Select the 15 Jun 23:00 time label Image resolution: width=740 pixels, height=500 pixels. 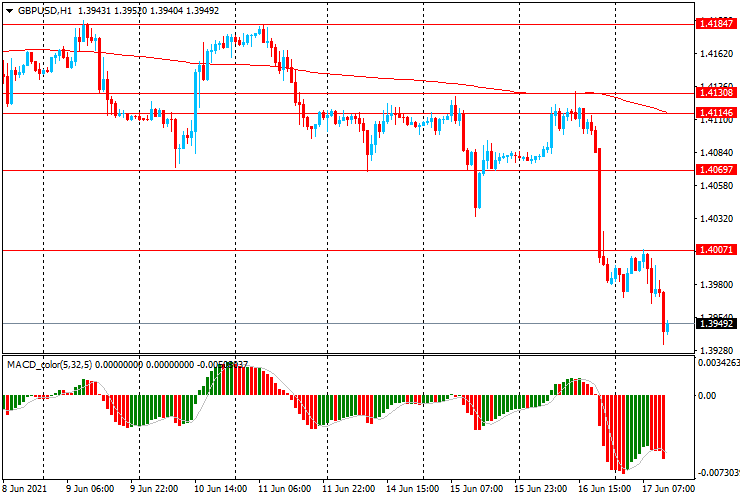(541, 488)
